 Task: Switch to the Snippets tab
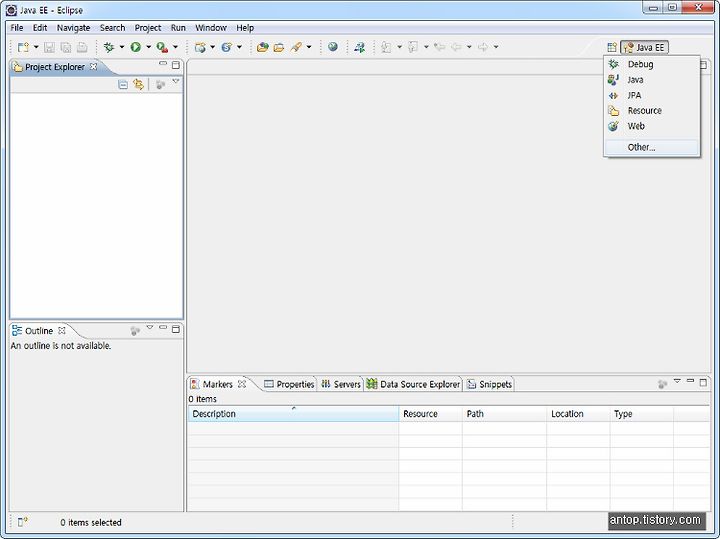pyautogui.click(x=489, y=384)
